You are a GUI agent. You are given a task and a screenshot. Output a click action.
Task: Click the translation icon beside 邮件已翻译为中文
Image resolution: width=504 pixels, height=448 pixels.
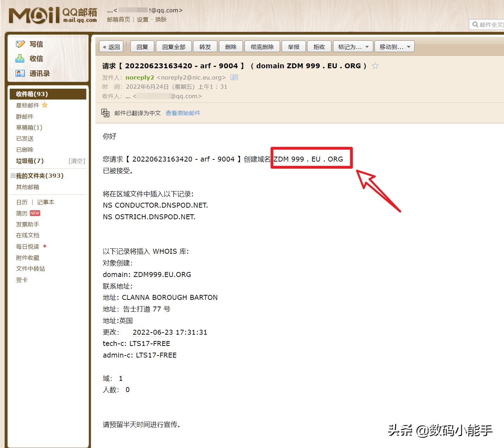tap(105, 113)
